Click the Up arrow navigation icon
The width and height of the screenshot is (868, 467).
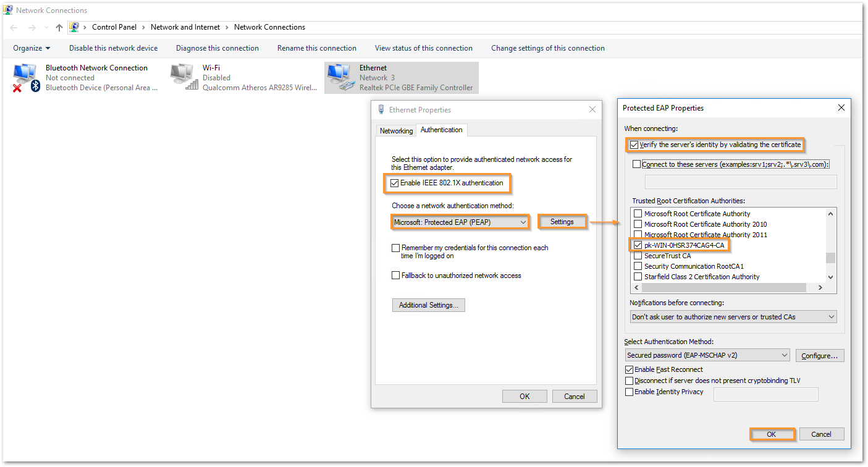click(x=59, y=28)
